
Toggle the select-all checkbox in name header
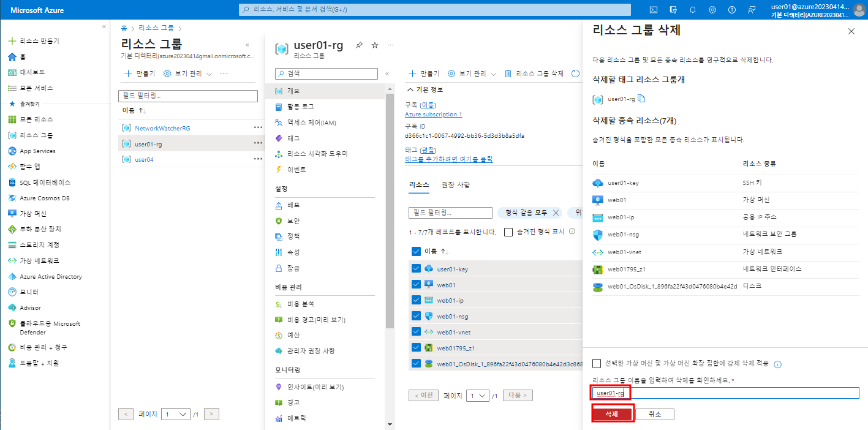[417, 251]
